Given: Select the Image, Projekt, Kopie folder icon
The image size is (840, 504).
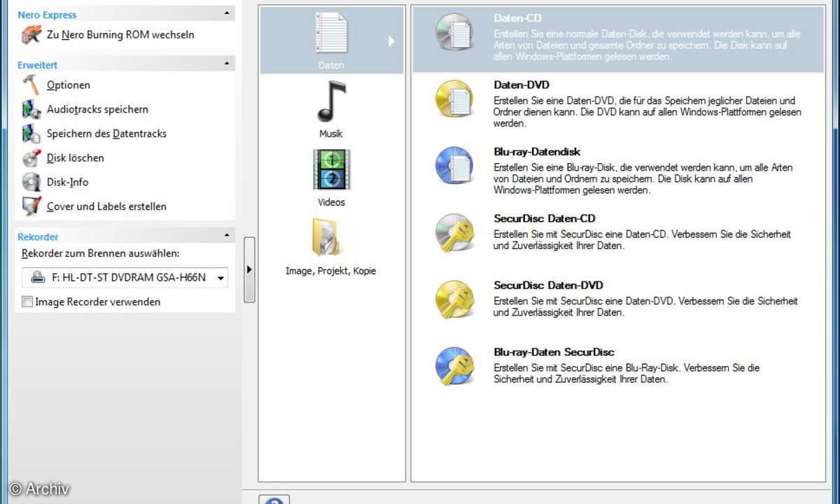Looking at the screenshot, I should coord(327,238).
